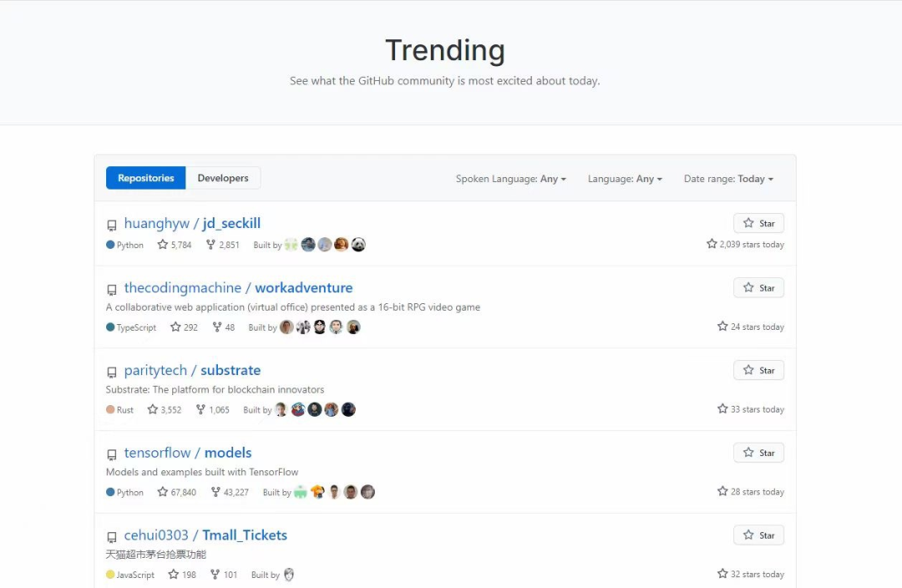Expand the Spoken Language filter dropdown

[x=510, y=179]
